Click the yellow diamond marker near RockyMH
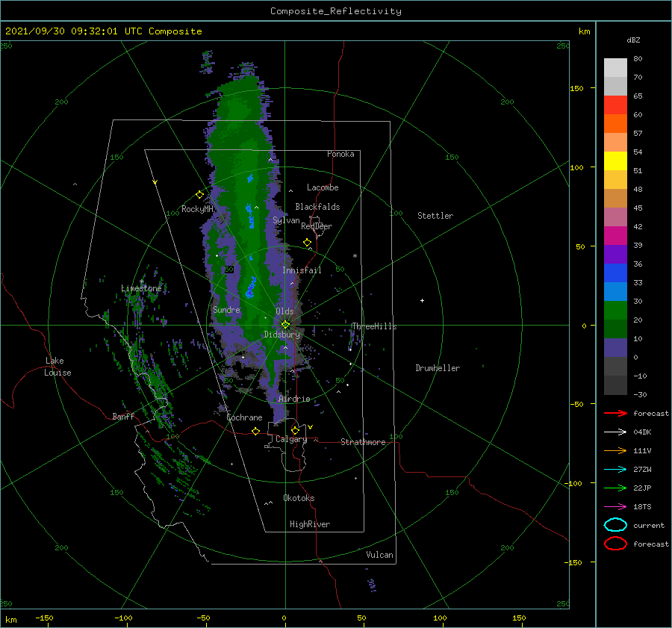This screenshot has width=672, height=628. [199, 195]
